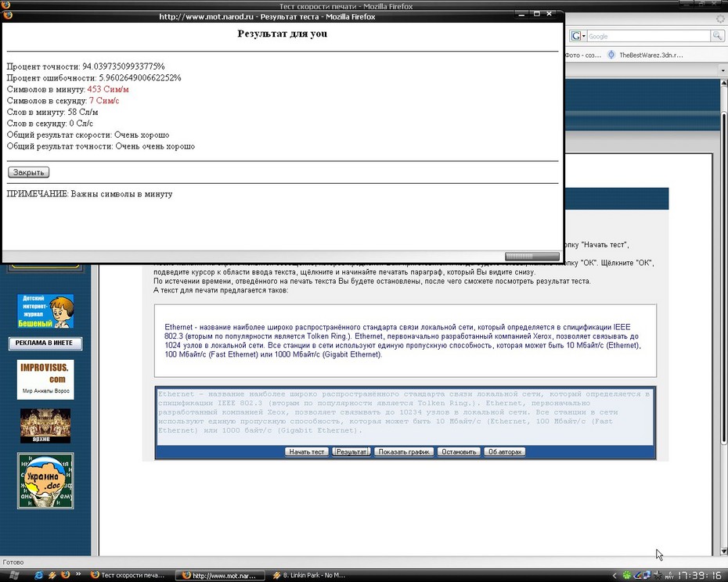728x582 pixels.
Task: Click the Windows Start button
Action: (x=13, y=575)
